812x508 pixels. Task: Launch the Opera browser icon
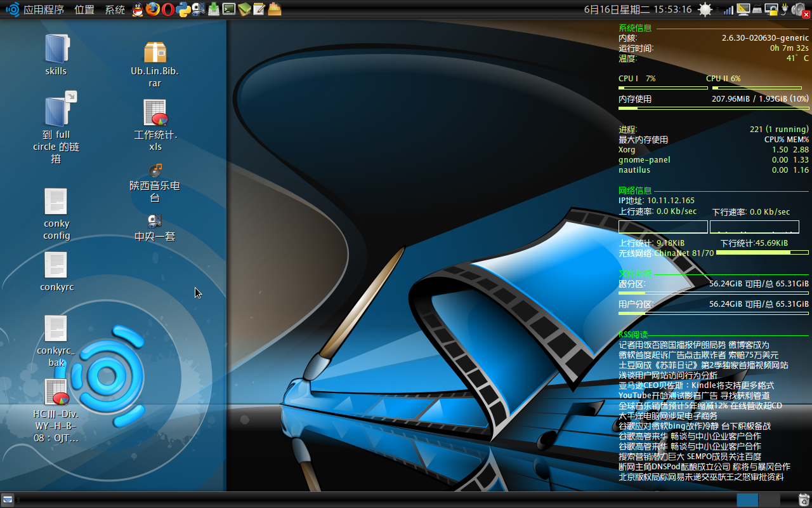click(167, 10)
